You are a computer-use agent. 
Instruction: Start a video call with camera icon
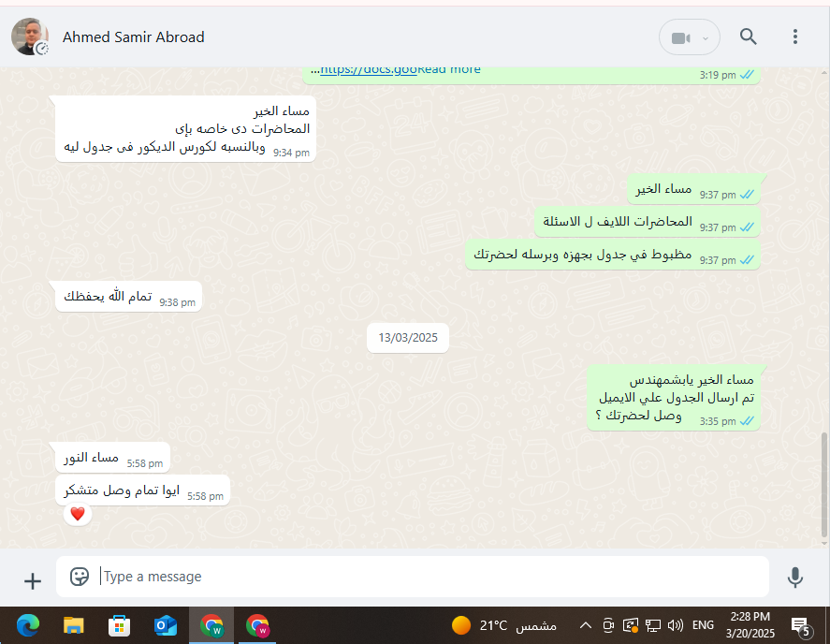coord(680,38)
